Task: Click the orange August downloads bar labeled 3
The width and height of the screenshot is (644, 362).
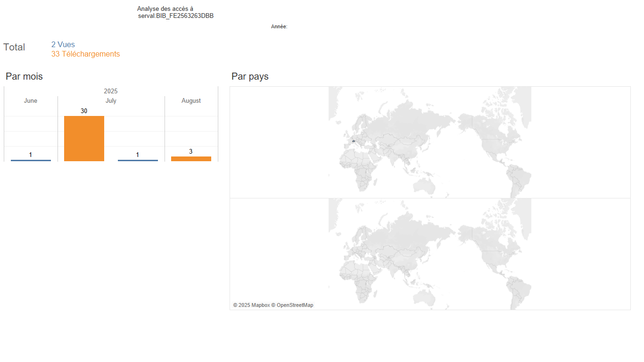Action: pos(191,159)
